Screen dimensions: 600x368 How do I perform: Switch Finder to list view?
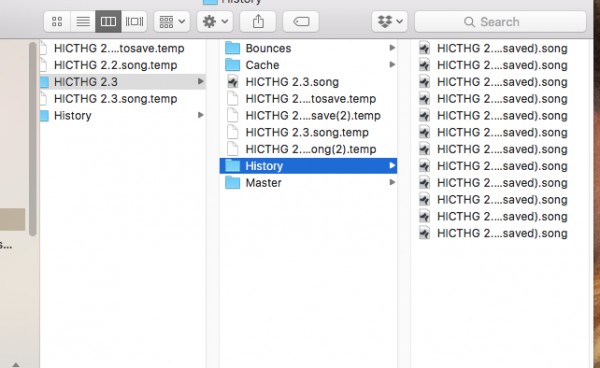tap(83, 21)
